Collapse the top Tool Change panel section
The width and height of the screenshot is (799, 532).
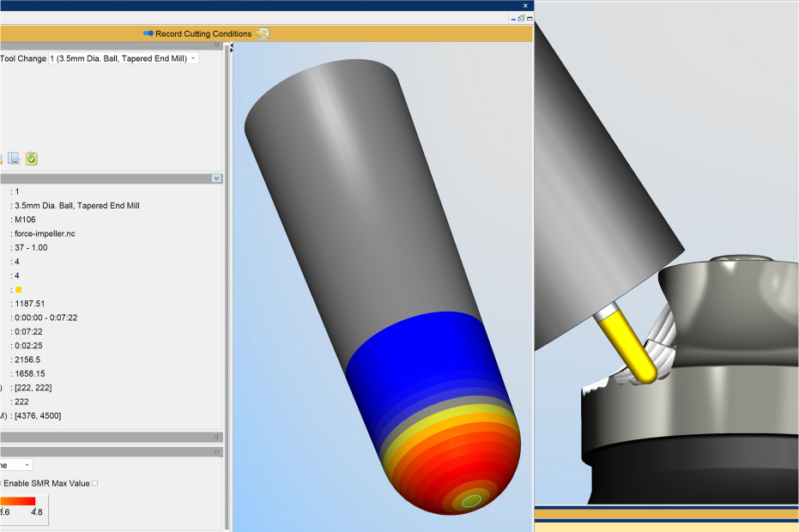[x=216, y=45]
